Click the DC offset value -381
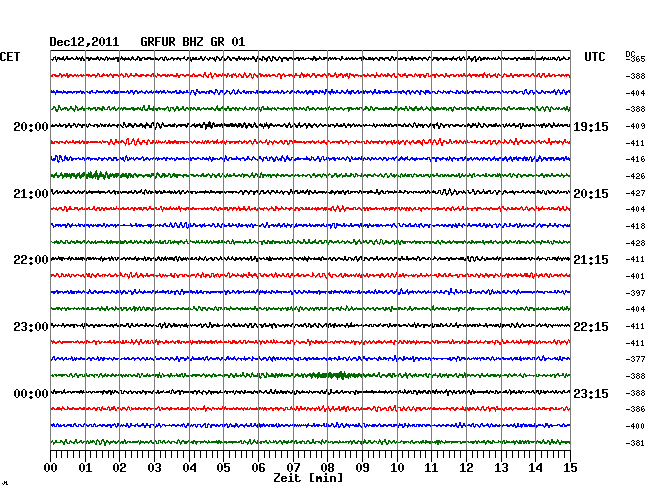650x494 pixels. tap(635, 443)
